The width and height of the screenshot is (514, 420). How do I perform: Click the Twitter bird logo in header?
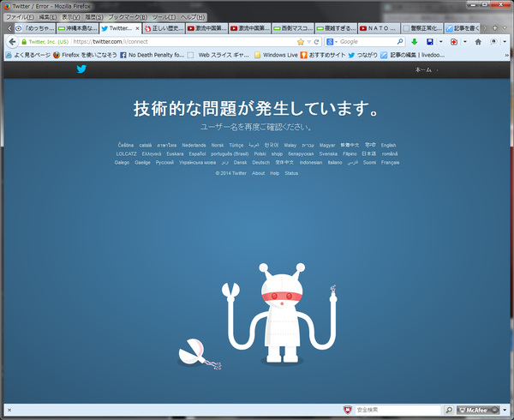81,69
